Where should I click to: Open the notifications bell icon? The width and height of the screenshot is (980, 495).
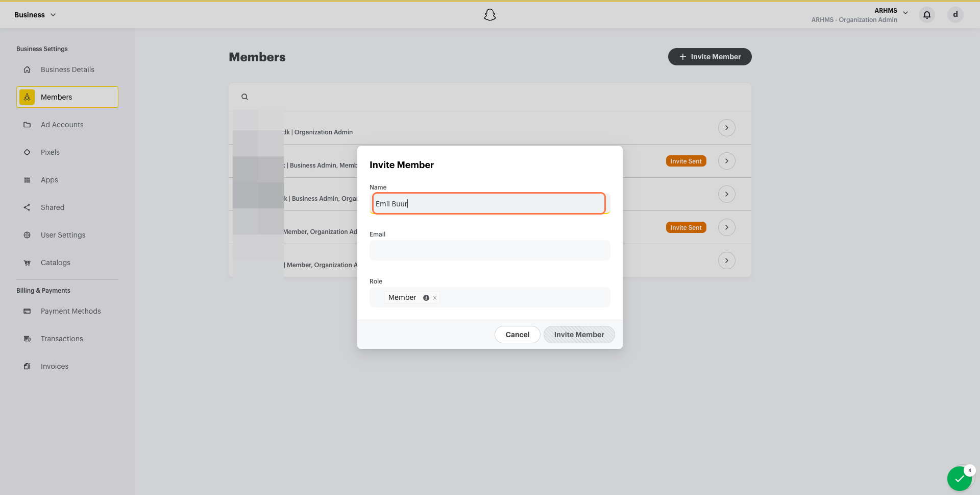point(927,15)
